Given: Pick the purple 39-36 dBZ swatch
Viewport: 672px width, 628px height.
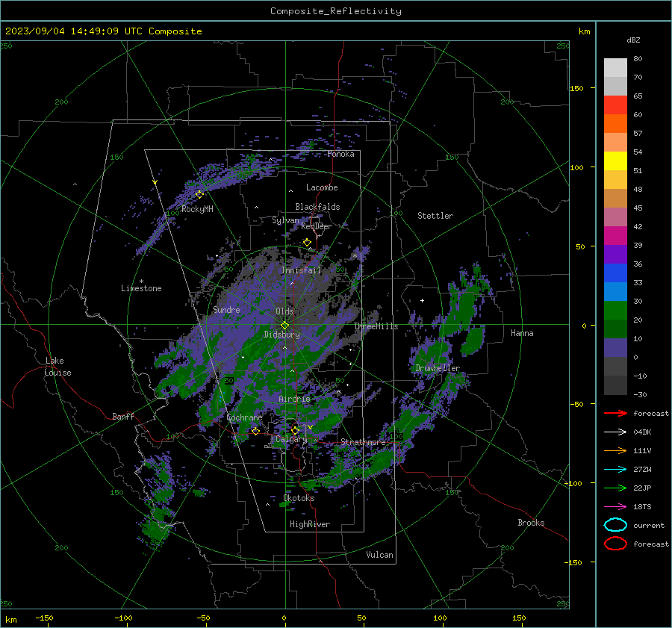Looking at the screenshot, I should (615, 255).
